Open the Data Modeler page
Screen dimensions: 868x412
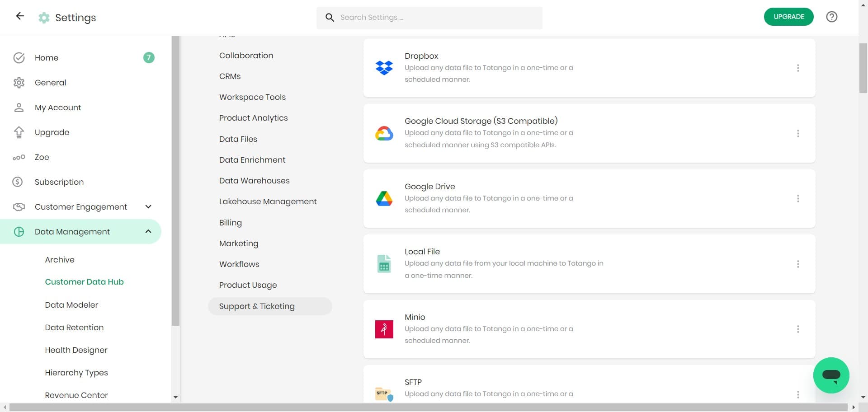(x=71, y=305)
